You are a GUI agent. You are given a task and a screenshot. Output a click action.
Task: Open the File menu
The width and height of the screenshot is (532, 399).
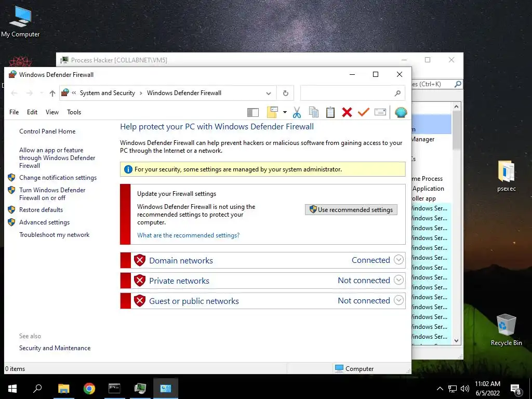pos(14,112)
